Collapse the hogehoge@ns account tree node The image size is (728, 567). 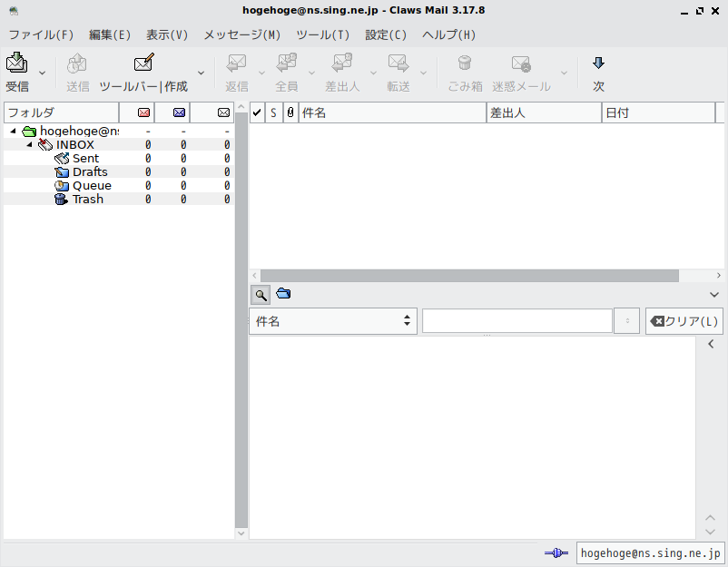coord(13,132)
